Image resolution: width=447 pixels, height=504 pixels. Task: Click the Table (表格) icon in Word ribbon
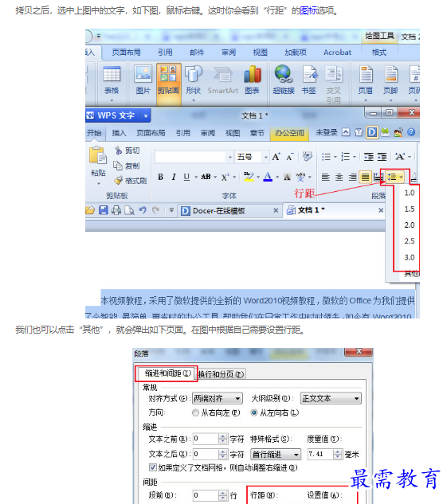(112, 75)
